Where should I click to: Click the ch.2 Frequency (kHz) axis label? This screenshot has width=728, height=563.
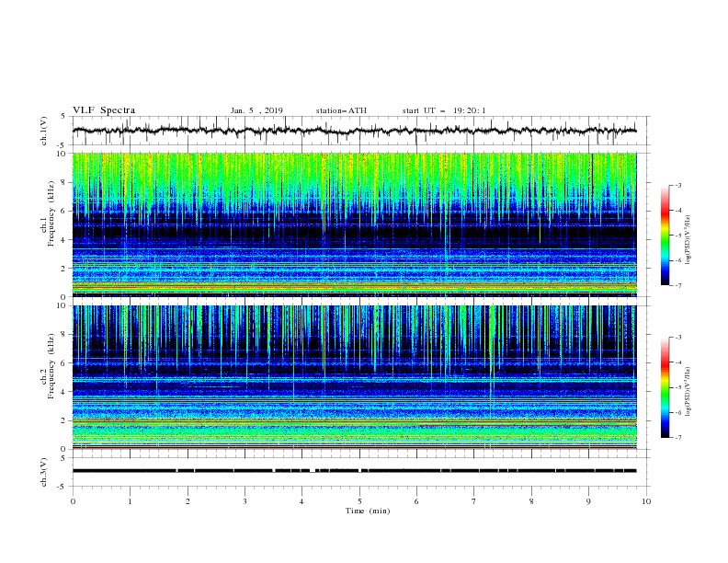tap(48, 366)
